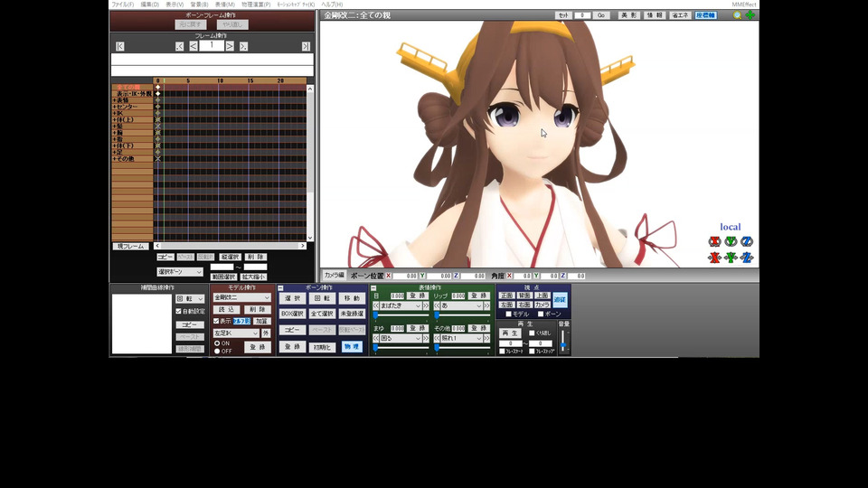The image size is (868, 488).
Task: Select the IK ON radio button
Action: click(217, 343)
